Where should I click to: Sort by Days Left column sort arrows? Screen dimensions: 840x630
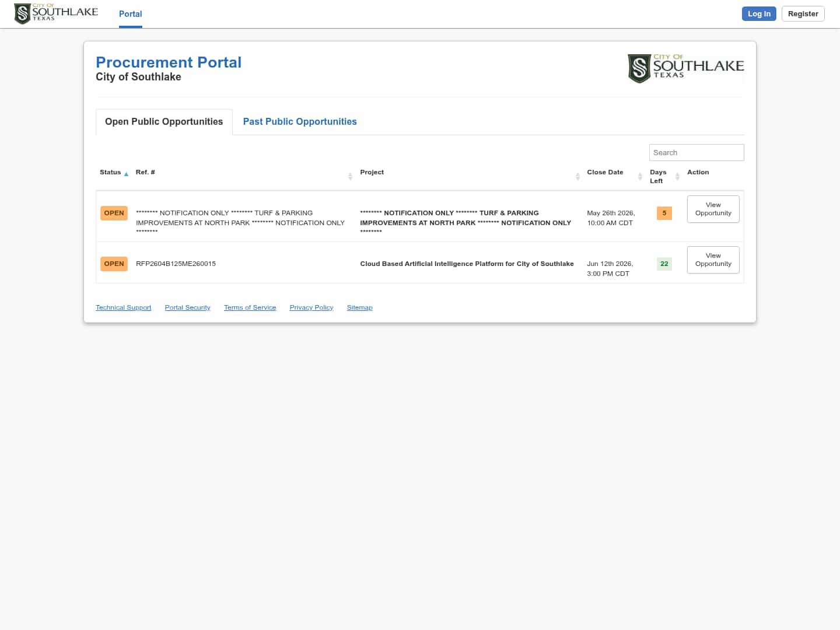pos(677,176)
